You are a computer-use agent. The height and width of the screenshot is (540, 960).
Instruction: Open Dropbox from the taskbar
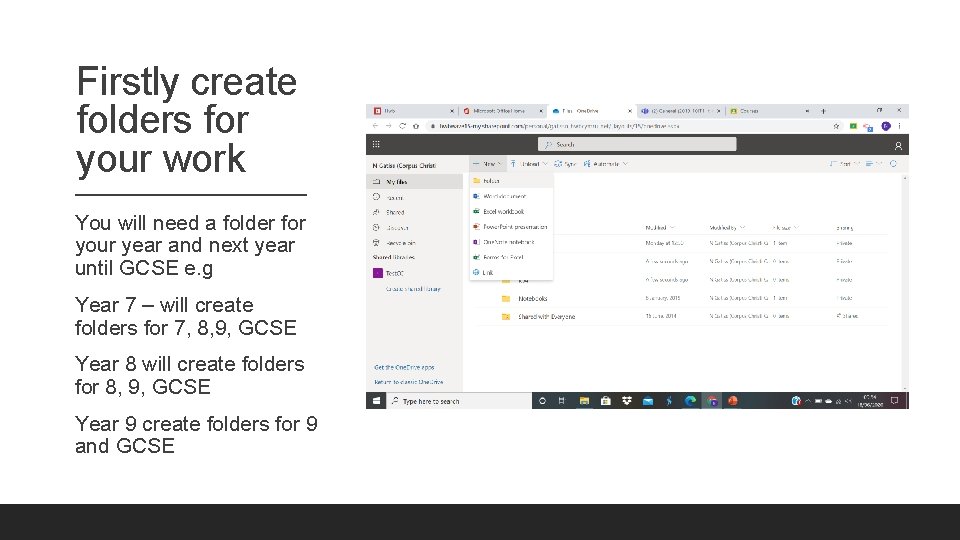pyautogui.click(x=626, y=401)
